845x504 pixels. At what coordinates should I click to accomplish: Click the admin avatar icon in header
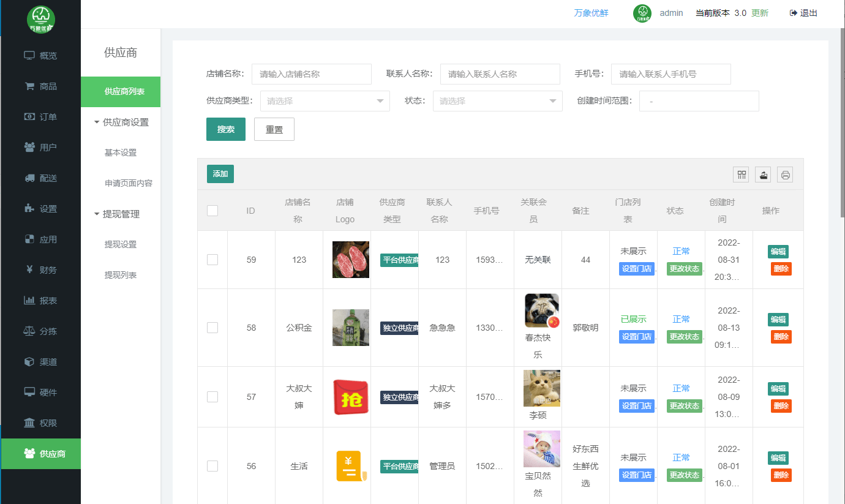(642, 13)
